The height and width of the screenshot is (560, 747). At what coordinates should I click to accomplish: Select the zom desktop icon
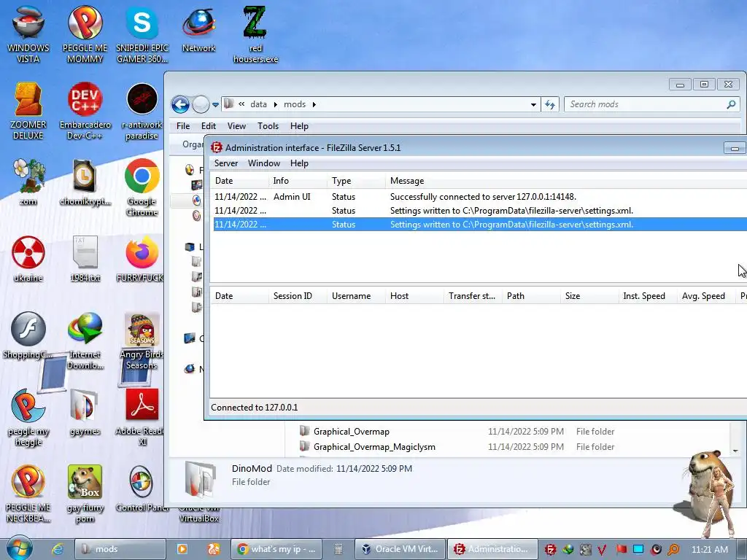pos(28,182)
